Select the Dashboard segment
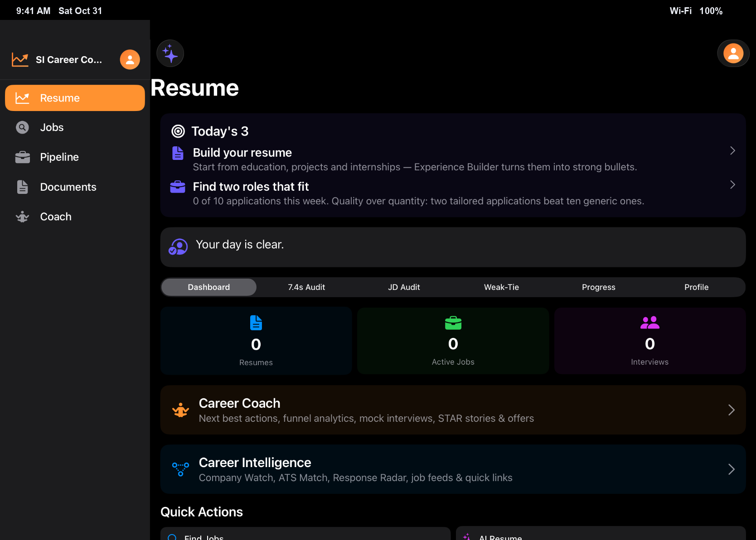 [x=209, y=287]
